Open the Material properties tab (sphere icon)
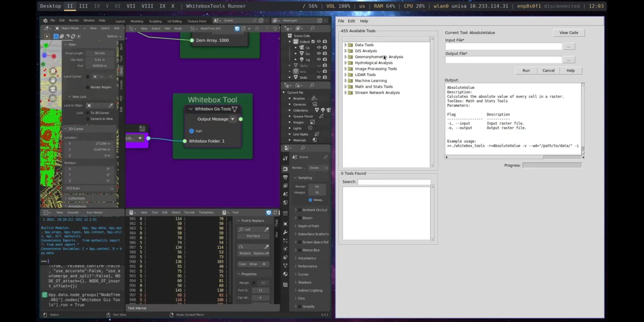 coord(285,274)
